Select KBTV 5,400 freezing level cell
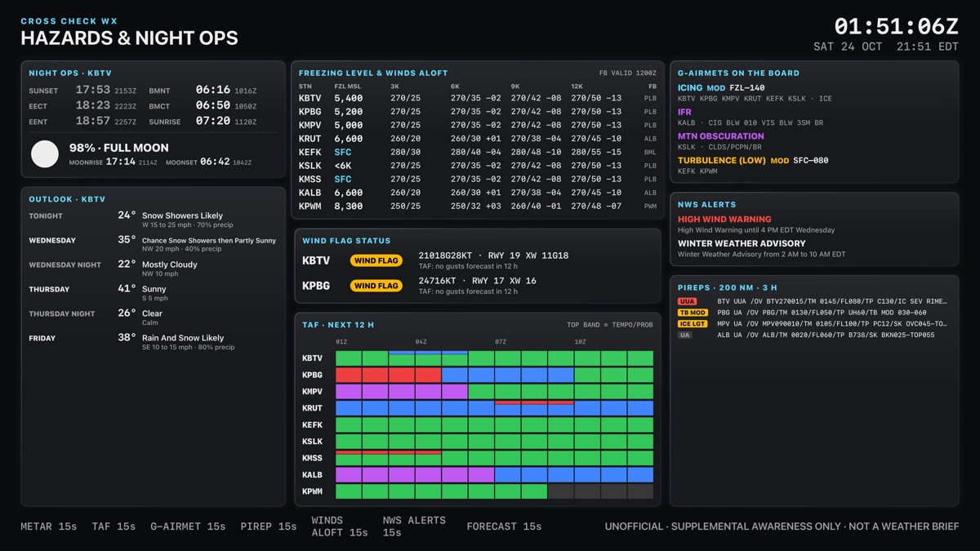This screenshot has height=551, width=980. pos(349,98)
